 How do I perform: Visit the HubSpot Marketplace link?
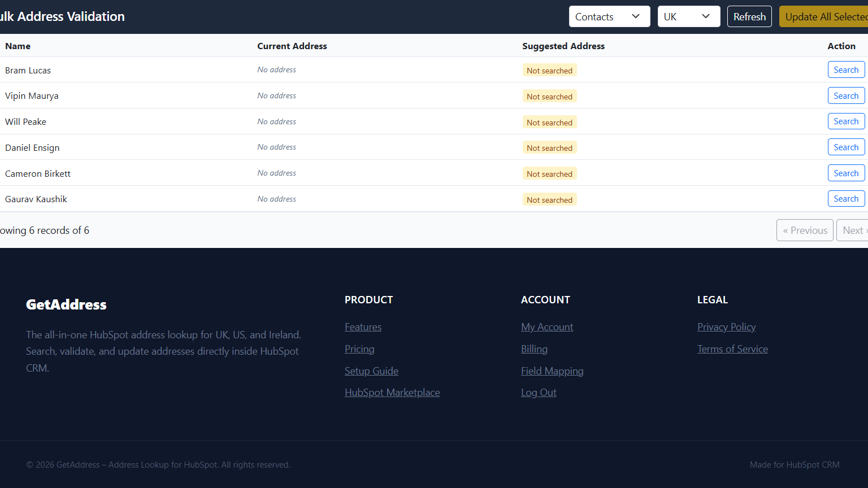click(x=392, y=392)
